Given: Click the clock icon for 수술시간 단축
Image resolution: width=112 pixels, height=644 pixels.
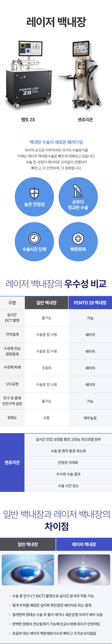Looking at the screenshot, I should (34, 238).
